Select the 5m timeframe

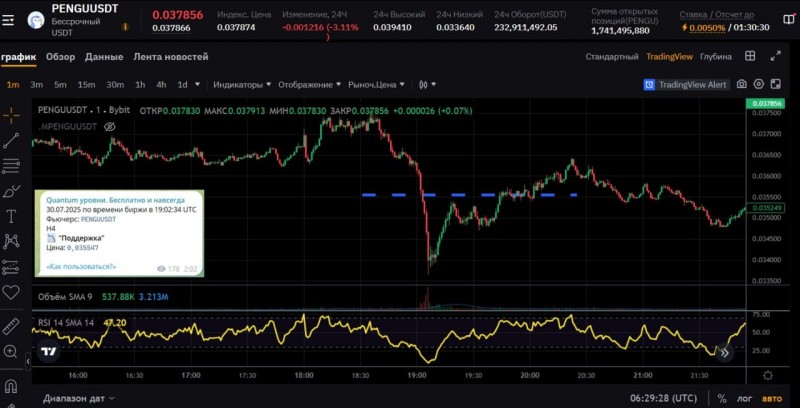coord(60,85)
